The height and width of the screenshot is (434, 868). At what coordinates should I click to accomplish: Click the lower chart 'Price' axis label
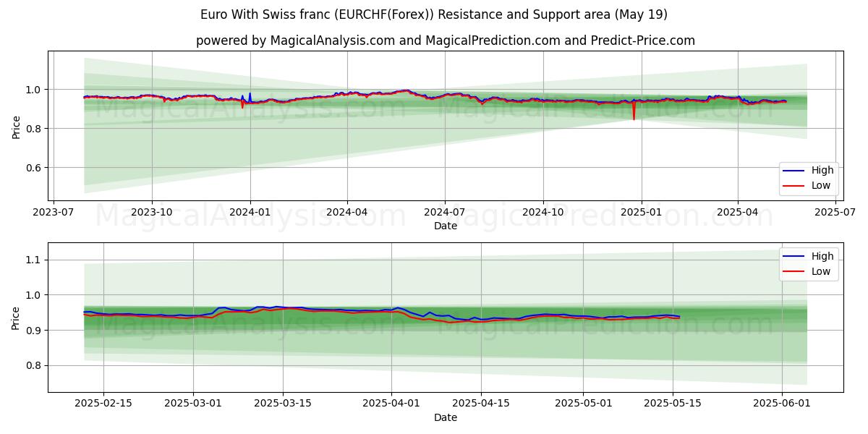(x=17, y=318)
